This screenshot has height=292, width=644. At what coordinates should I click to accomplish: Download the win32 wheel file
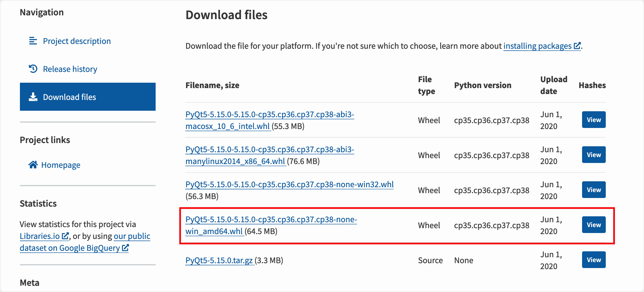click(x=289, y=185)
